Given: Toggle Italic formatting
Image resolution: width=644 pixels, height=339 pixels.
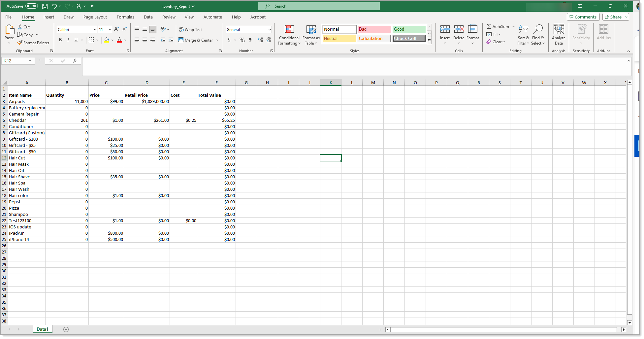Looking at the screenshot, I should coord(68,40).
